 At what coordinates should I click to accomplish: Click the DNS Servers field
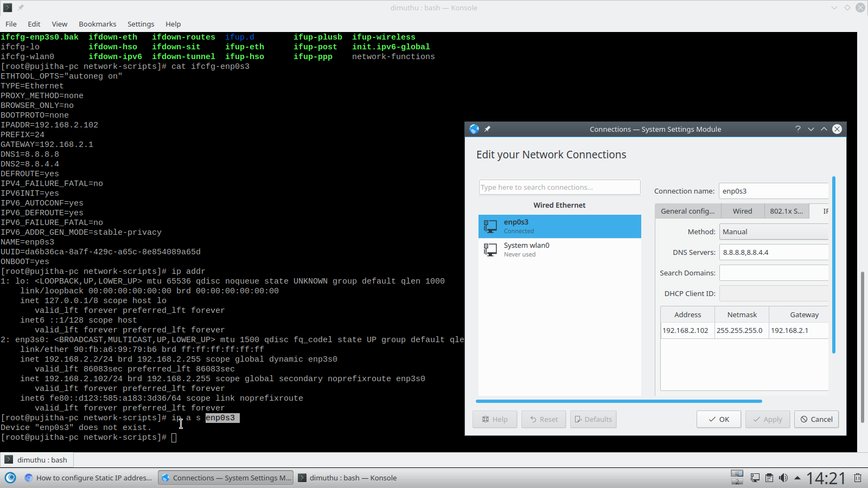click(x=774, y=252)
